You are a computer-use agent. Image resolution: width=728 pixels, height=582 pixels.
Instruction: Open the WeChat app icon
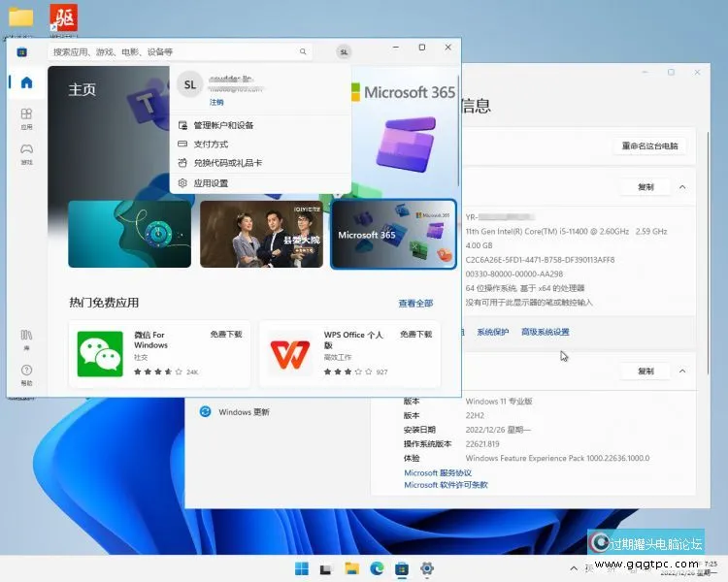(x=100, y=354)
